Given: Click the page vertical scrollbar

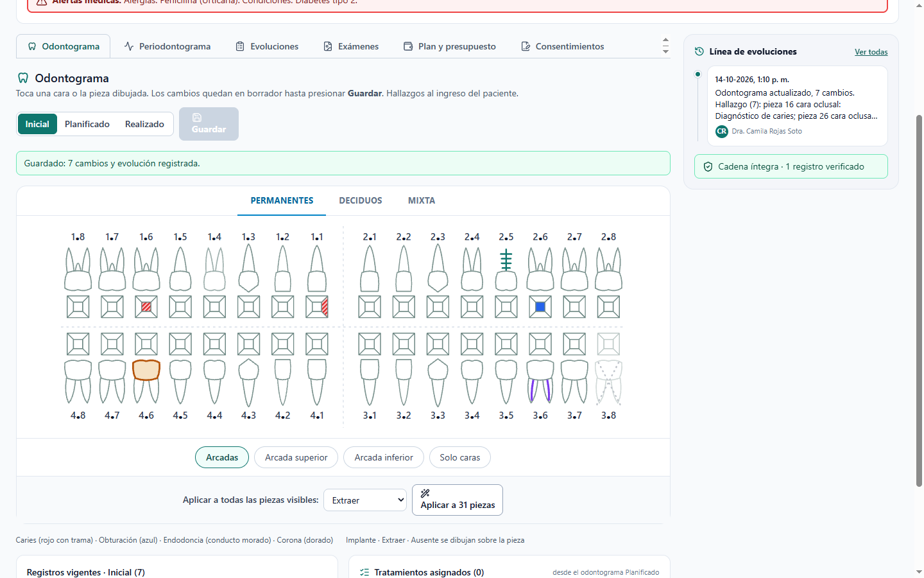Looking at the screenshot, I should pyautogui.click(x=919, y=301).
